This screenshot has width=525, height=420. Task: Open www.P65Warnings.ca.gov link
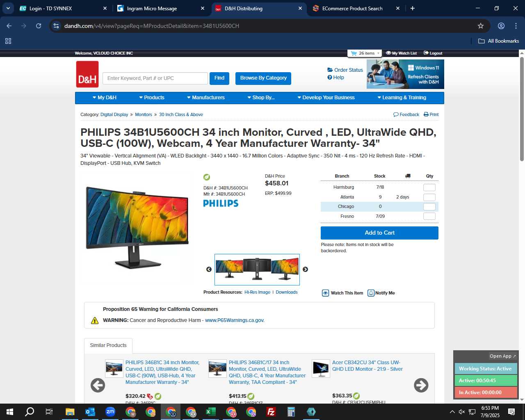click(235, 320)
